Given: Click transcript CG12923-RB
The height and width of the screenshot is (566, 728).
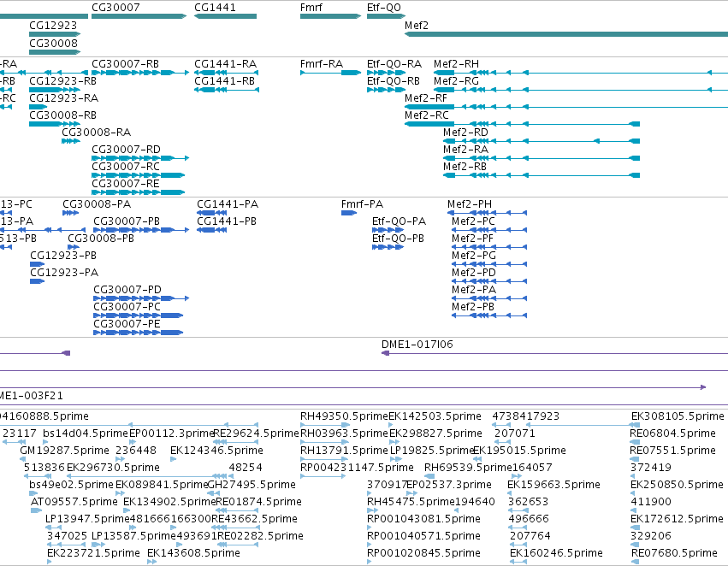Looking at the screenshot, I should pyautogui.click(x=63, y=81).
